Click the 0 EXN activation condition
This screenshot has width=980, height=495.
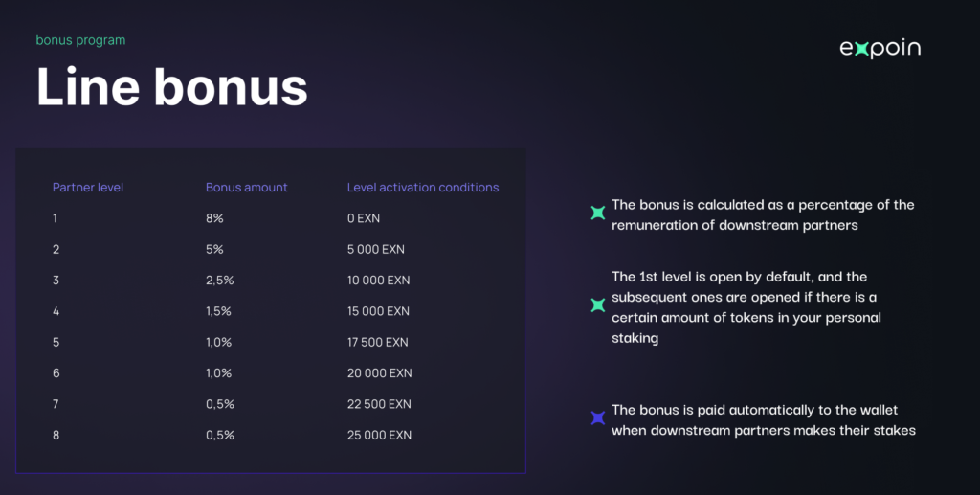[x=363, y=218]
